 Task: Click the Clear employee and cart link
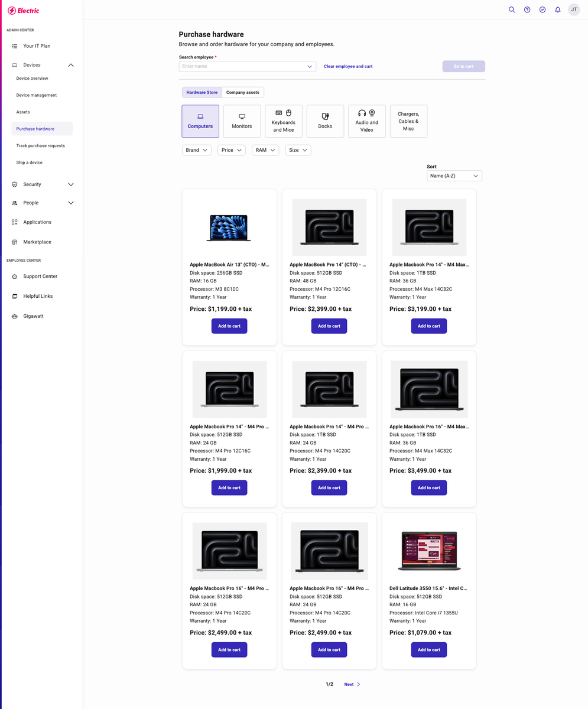[348, 66]
